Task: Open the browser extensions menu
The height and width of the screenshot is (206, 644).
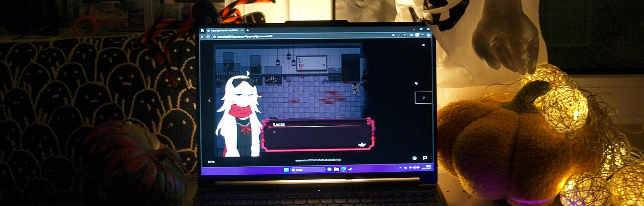Action: [412, 35]
